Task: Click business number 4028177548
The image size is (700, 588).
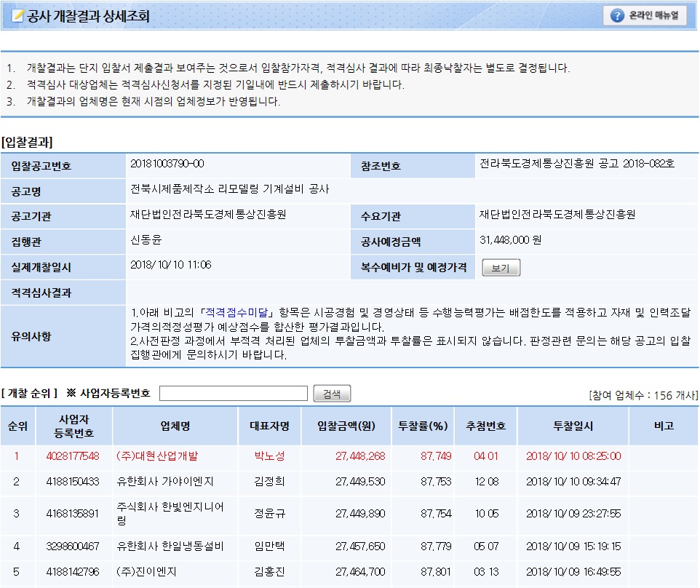Action: (x=73, y=456)
